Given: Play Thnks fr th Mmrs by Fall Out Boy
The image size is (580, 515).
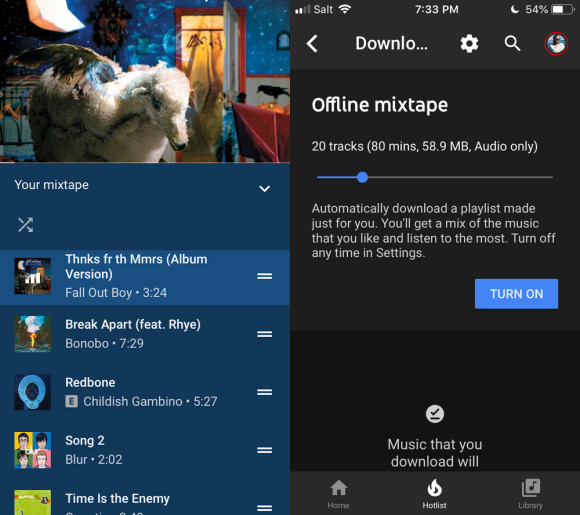Looking at the screenshot, I should coord(145,277).
